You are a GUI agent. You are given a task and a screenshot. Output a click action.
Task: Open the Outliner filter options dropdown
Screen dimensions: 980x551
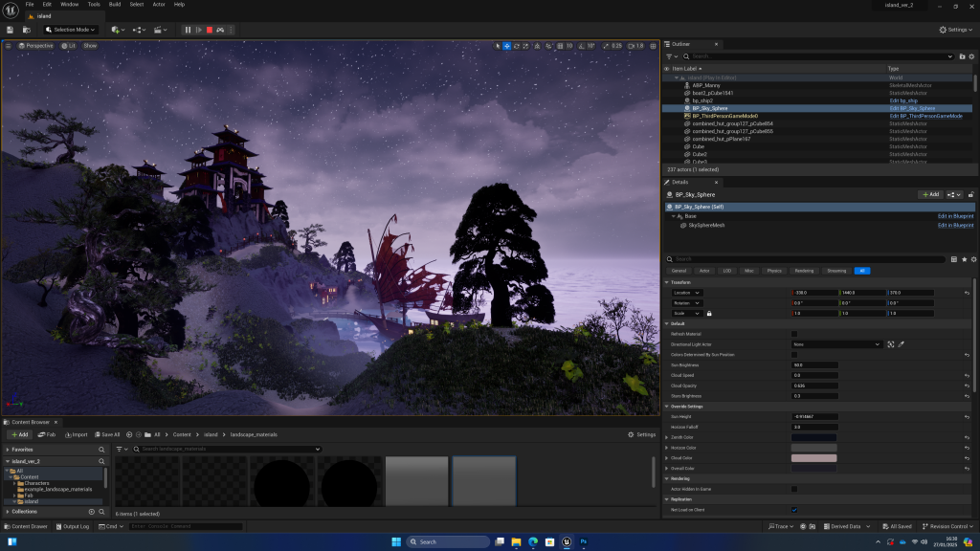tap(672, 56)
